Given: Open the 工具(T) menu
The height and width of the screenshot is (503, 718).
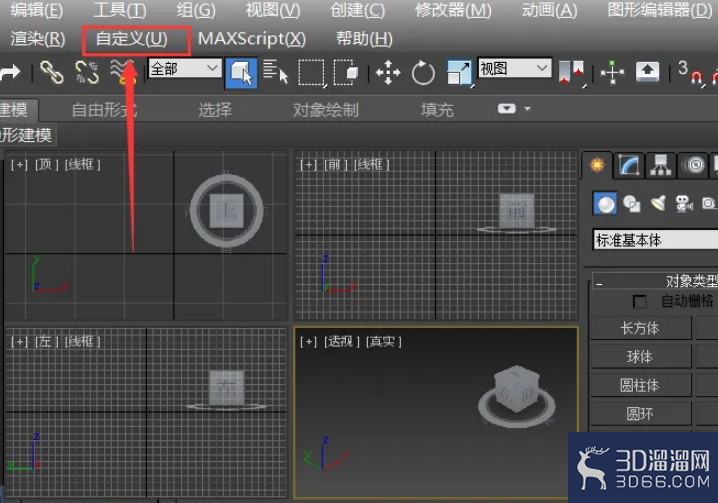Looking at the screenshot, I should coord(120,10).
